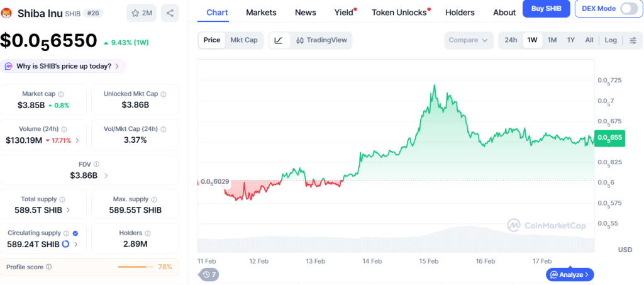The height and width of the screenshot is (285, 644).
Task: Click Circulating supply info icon
Action: (x=67, y=233)
